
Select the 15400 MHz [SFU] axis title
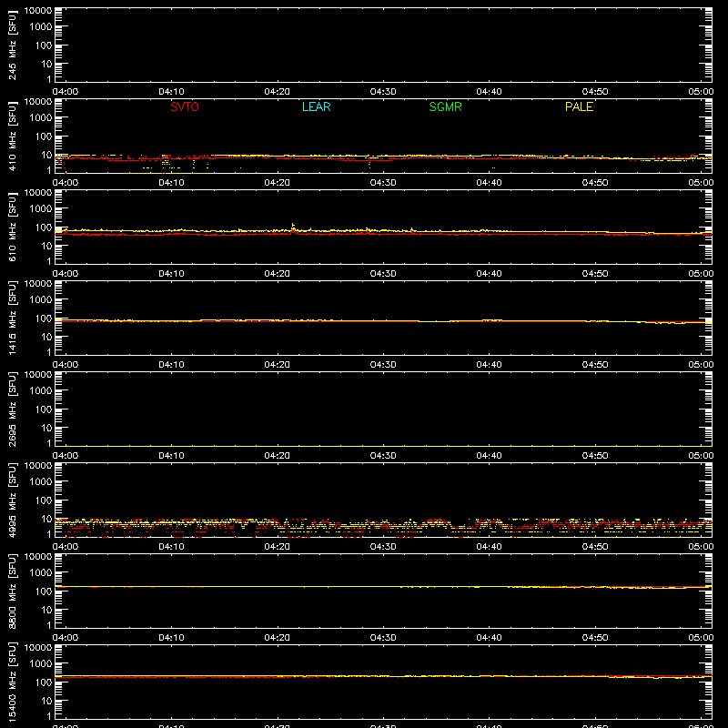(12, 682)
